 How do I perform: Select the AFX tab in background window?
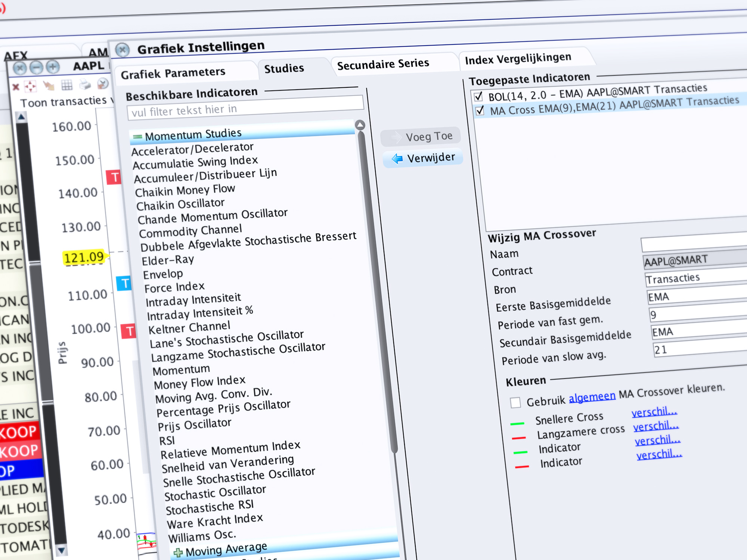coord(16,56)
